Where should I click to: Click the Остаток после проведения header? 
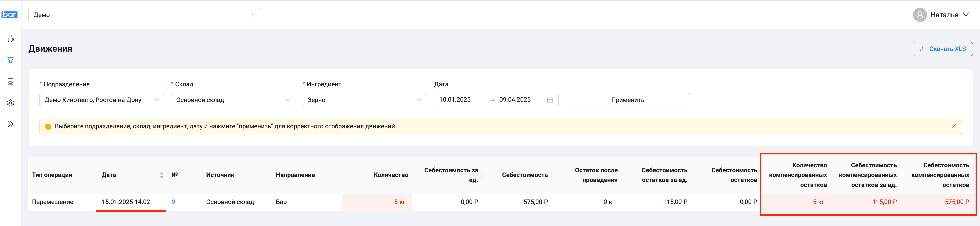coord(596,175)
